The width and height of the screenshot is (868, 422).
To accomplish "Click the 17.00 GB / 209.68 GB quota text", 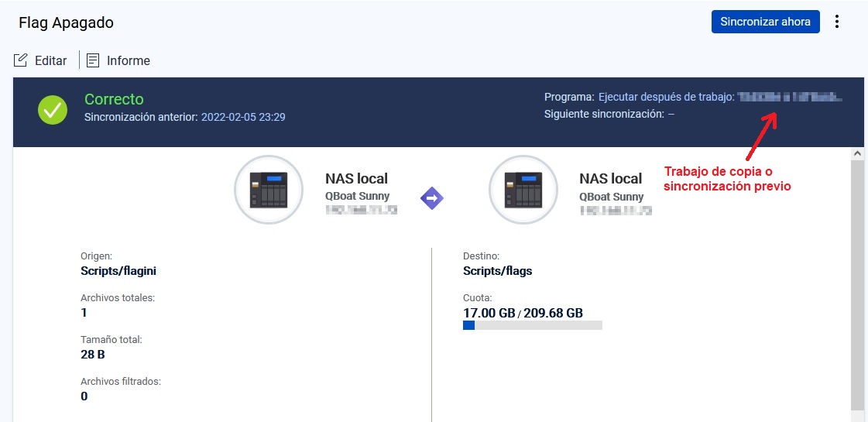I will [523, 313].
